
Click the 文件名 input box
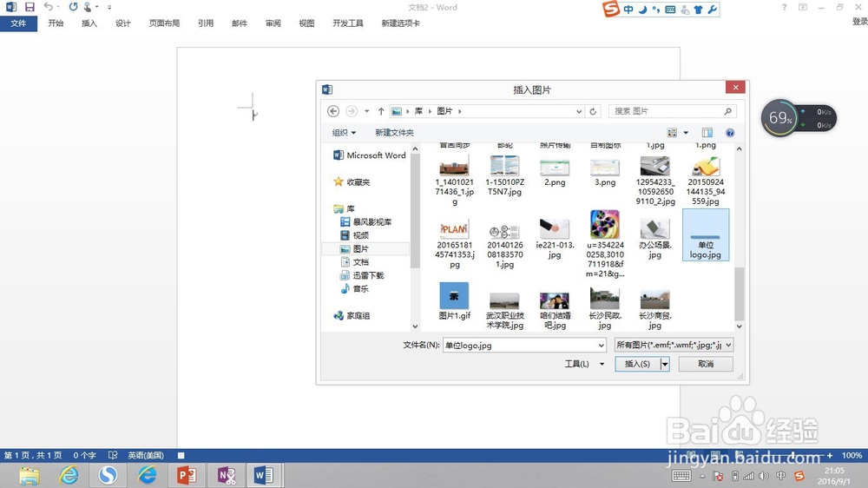tap(524, 346)
